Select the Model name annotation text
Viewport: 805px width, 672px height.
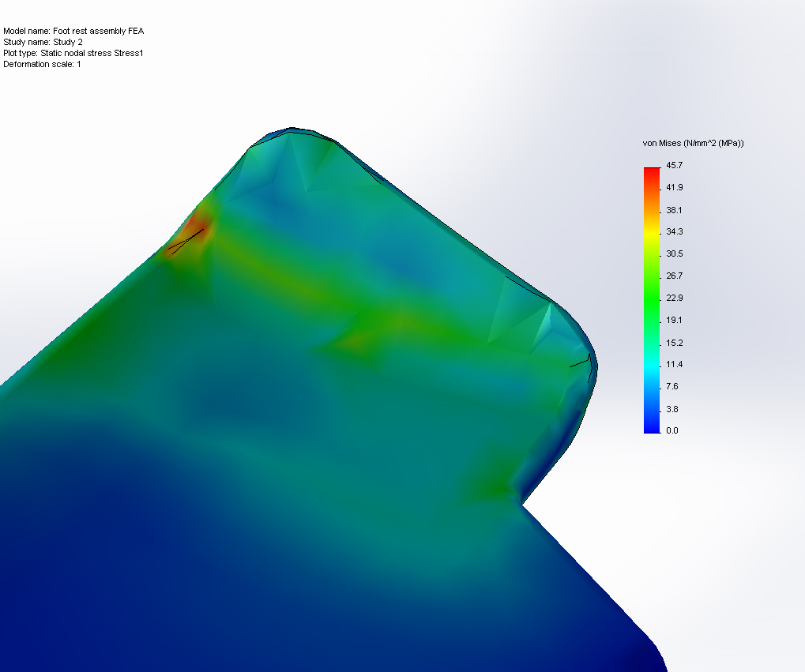73,31
